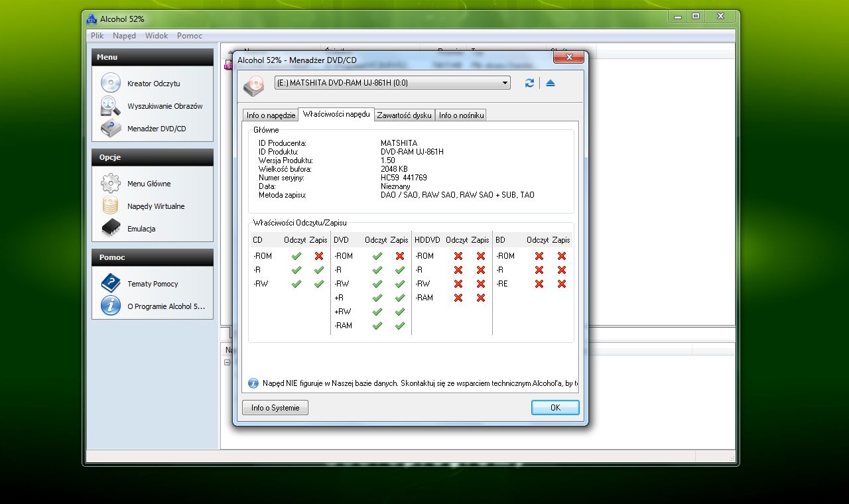Viewport: 849px width, 504px height.
Task: Click the 2048 KB buffer size value
Action: 393,169
